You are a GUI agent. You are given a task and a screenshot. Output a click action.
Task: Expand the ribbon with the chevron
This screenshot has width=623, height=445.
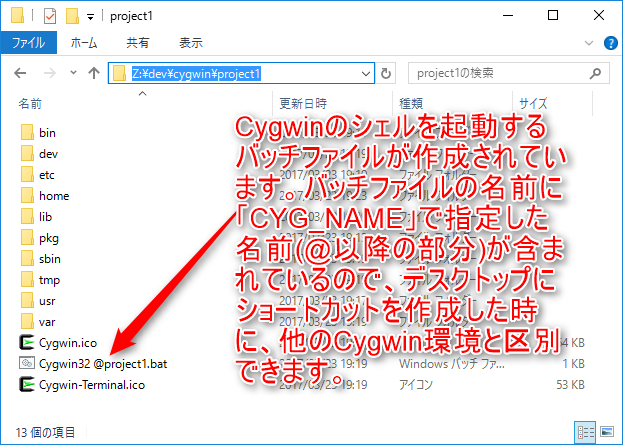click(x=588, y=44)
